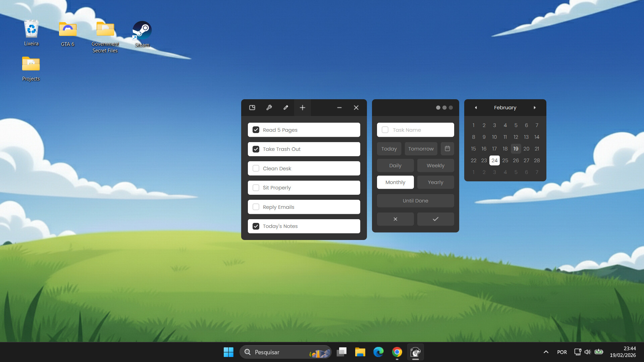Click inside the Pesquisar search field
The width and height of the screenshot is (644, 362).
pos(285,352)
